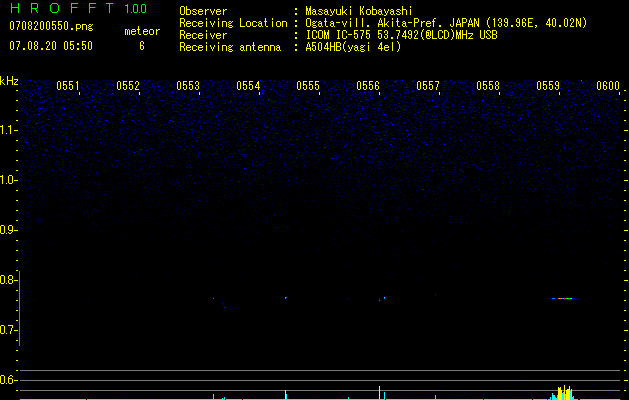
Task: Click the HROFFT 1.0.0 title text
Action: point(78,8)
